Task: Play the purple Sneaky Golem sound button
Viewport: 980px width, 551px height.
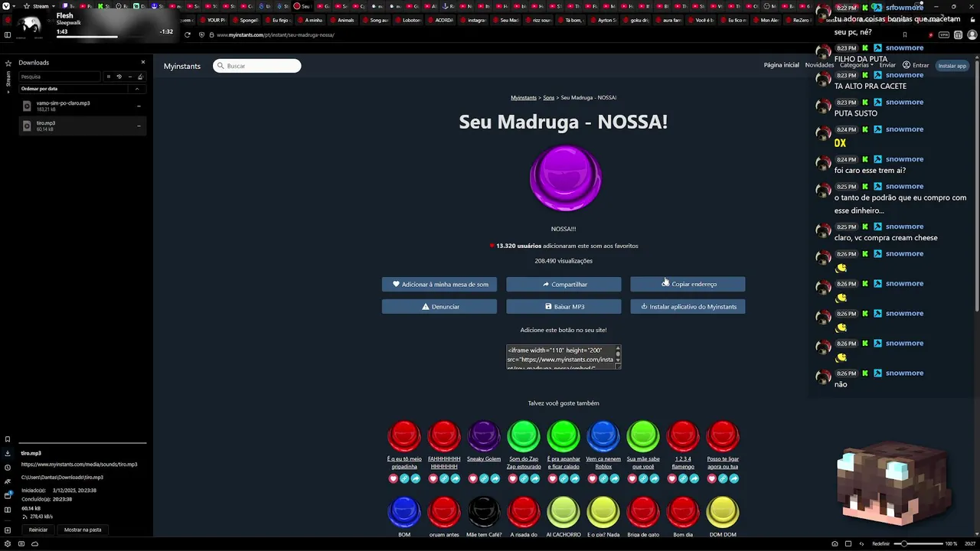Action: pyautogui.click(x=484, y=435)
